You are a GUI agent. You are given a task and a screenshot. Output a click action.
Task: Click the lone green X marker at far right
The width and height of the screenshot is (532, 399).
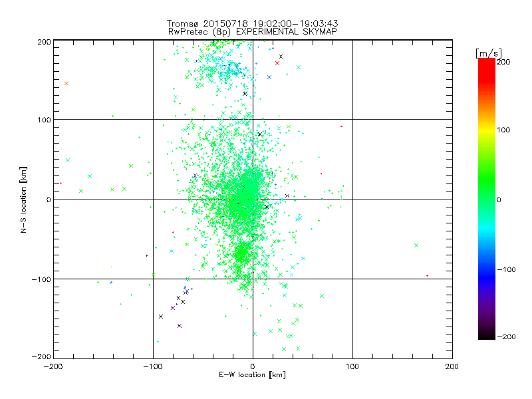(416, 245)
